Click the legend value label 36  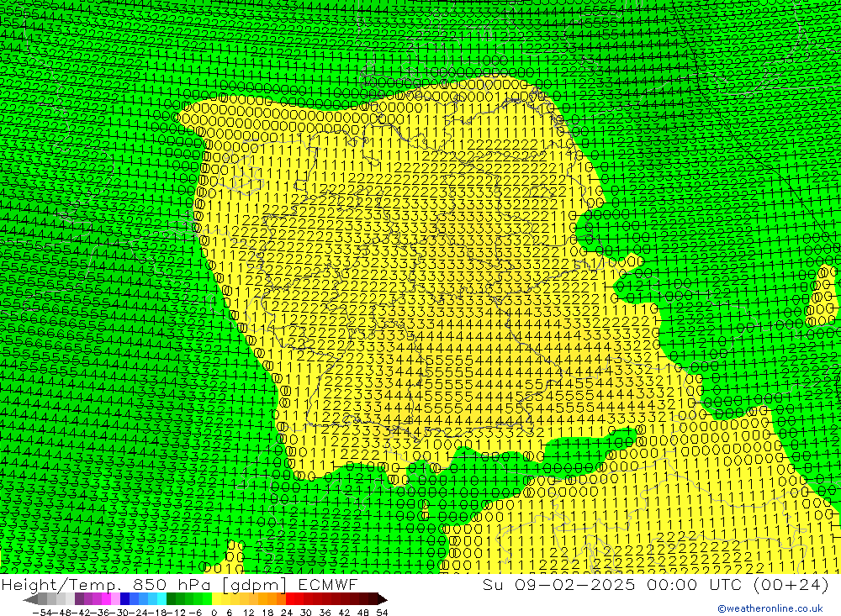click(325, 613)
